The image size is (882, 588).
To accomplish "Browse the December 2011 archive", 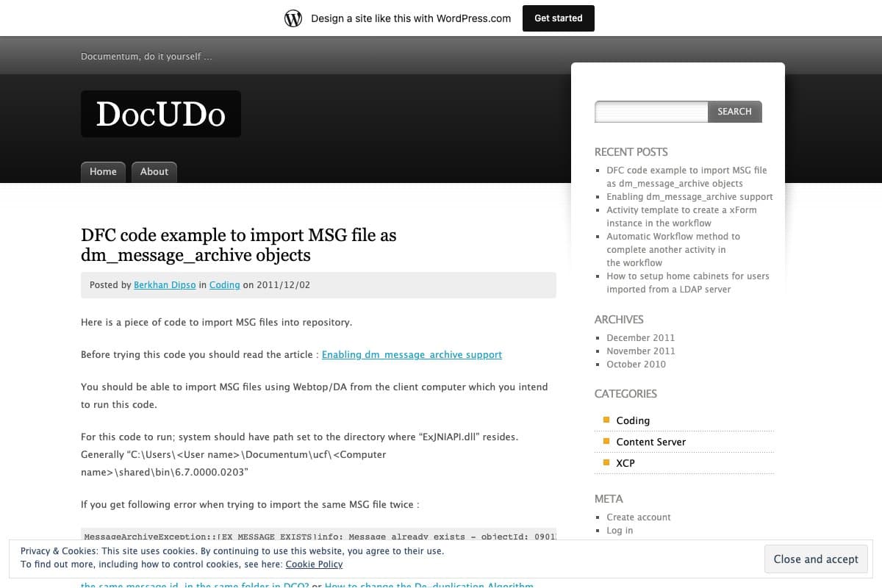I will pyautogui.click(x=640, y=337).
